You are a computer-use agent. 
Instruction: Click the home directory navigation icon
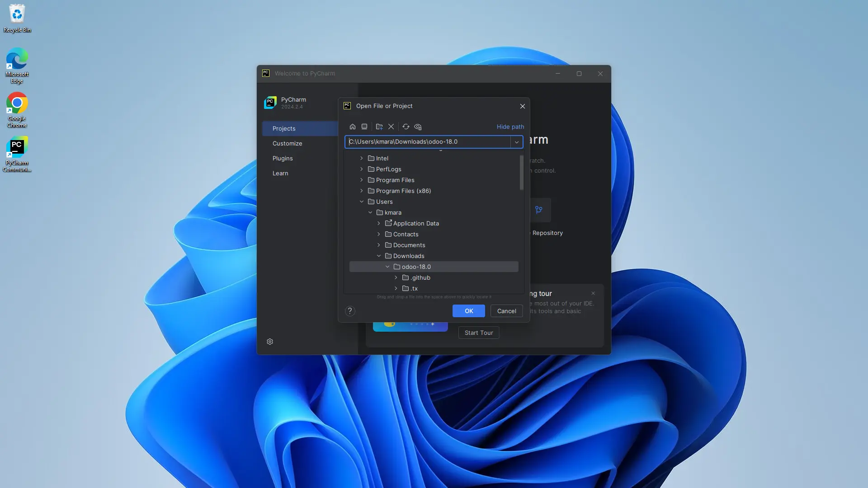tap(352, 127)
